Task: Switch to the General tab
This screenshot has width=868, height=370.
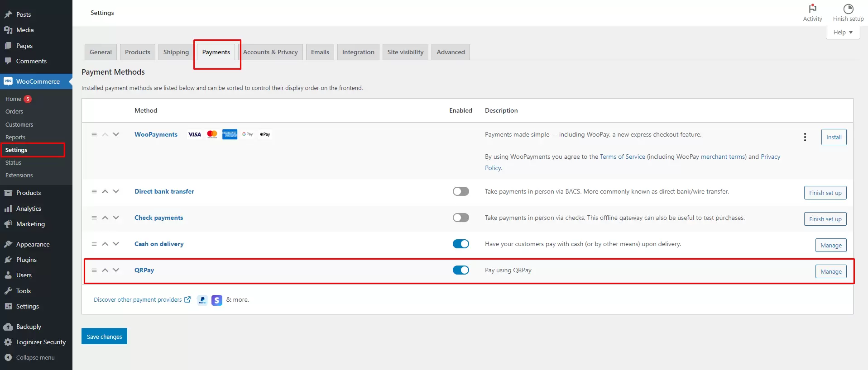Action: [101, 52]
